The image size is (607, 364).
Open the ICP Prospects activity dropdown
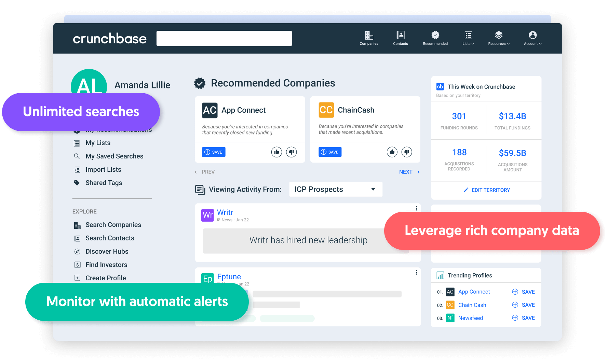tap(336, 190)
